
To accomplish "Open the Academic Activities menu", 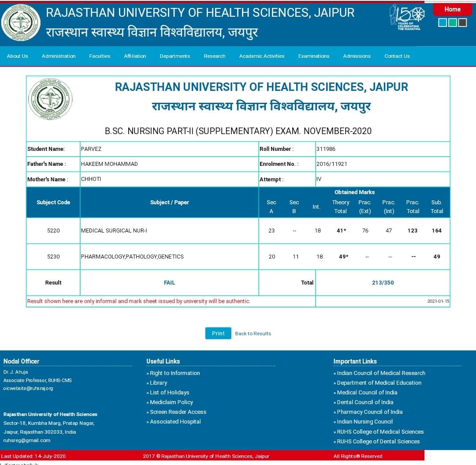I will point(262,56).
